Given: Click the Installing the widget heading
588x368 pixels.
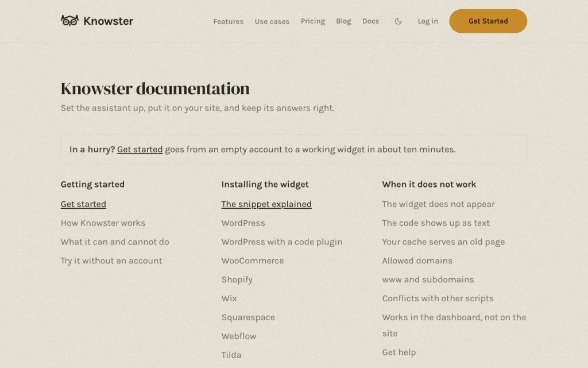Looking at the screenshot, I should 265,185.
